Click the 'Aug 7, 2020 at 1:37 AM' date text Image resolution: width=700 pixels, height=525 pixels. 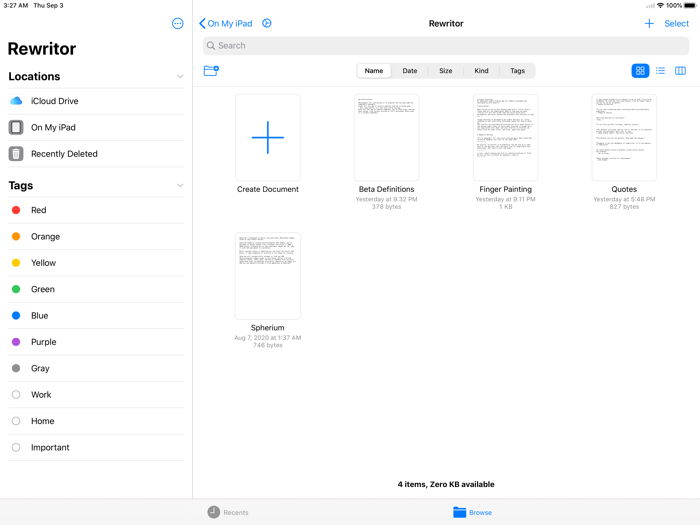pyautogui.click(x=268, y=338)
